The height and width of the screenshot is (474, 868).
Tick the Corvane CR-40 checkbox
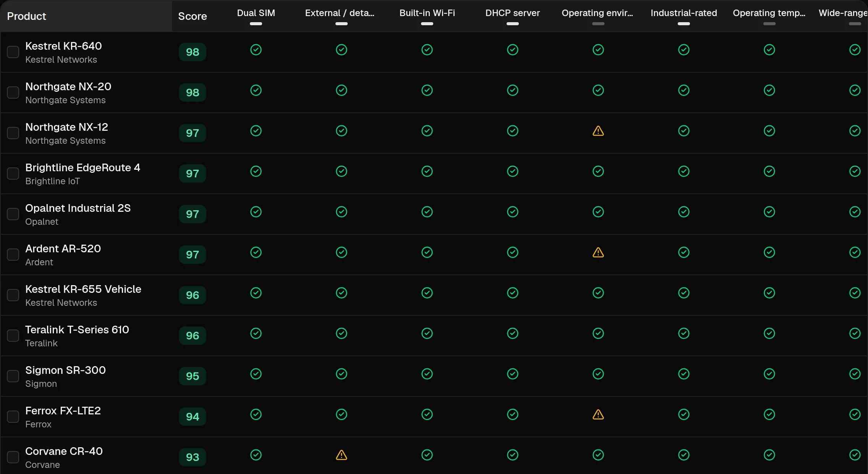(13, 457)
